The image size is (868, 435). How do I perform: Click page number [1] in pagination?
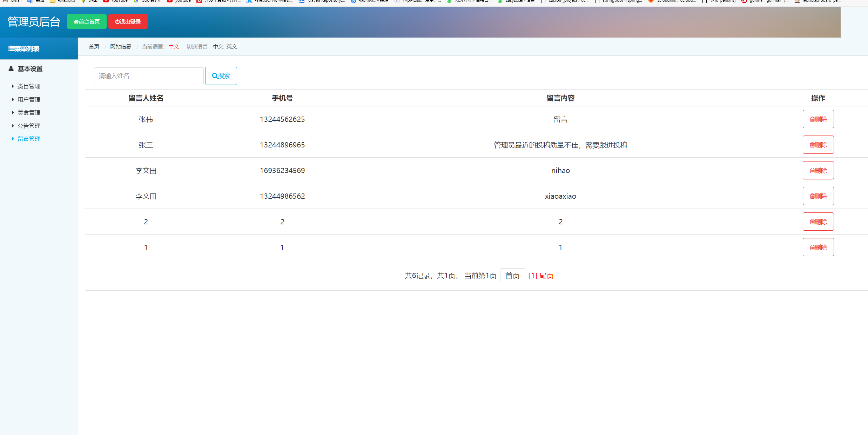coord(533,276)
